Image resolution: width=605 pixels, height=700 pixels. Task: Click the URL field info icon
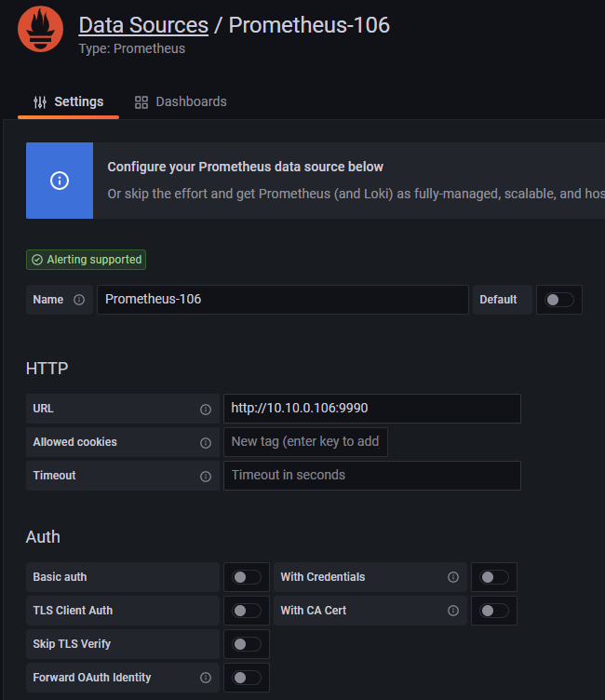pyautogui.click(x=206, y=409)
